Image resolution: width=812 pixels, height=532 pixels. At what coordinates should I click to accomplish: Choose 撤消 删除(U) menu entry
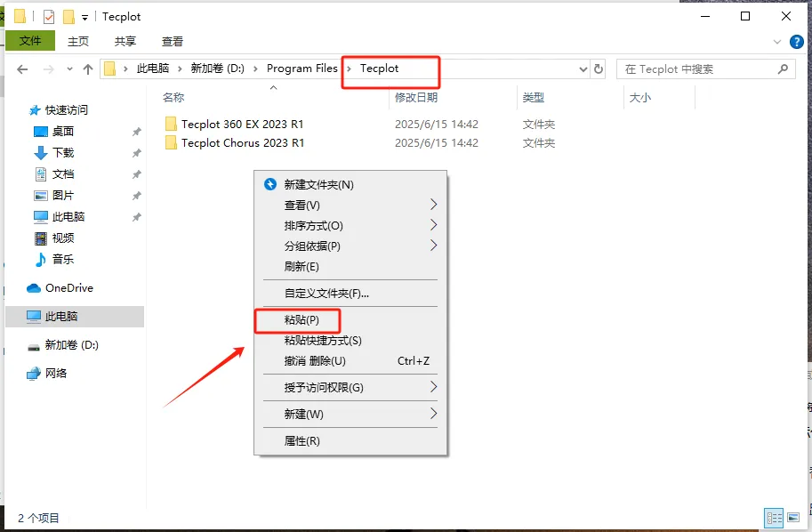click(x=350, y=361)
